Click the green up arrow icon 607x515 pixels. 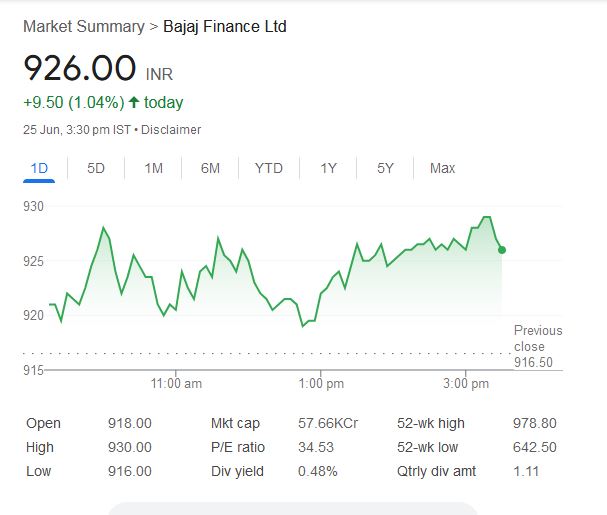[x=134, y=102]
